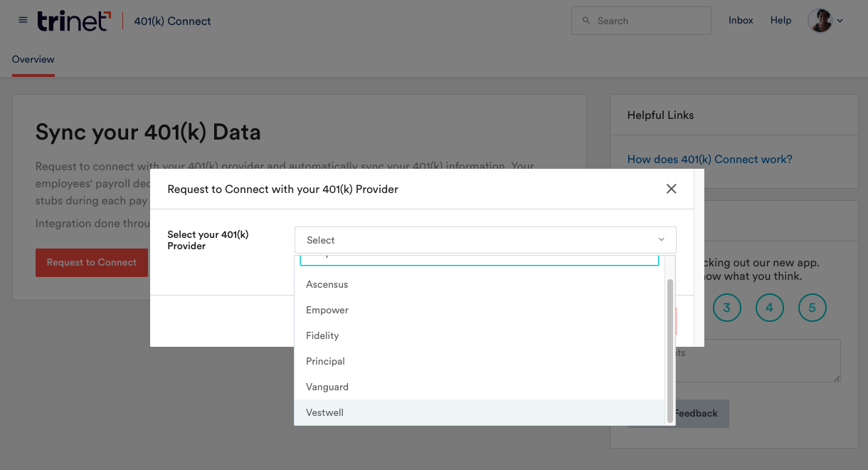This screenshot has height=470, width=868.
Task: Open the user profile avatar
Action: click(820, 20)
